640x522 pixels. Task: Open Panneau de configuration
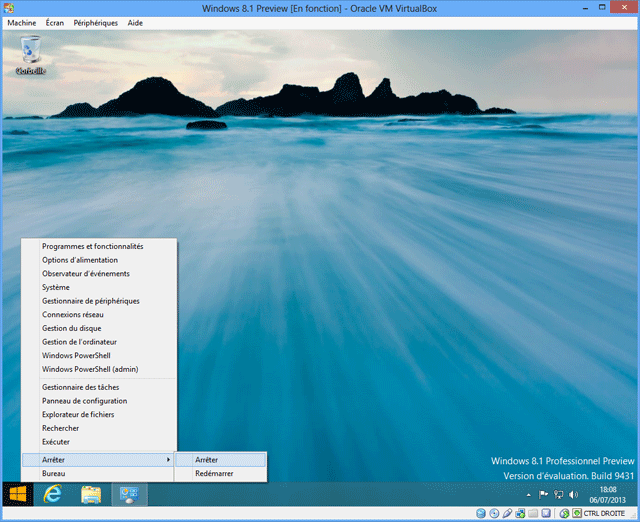coord(84,401)
